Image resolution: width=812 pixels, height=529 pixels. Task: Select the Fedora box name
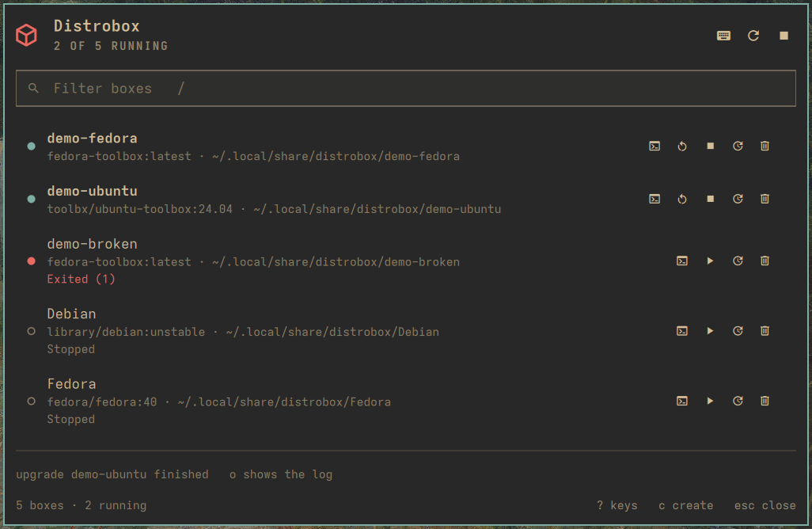point(71,384)
